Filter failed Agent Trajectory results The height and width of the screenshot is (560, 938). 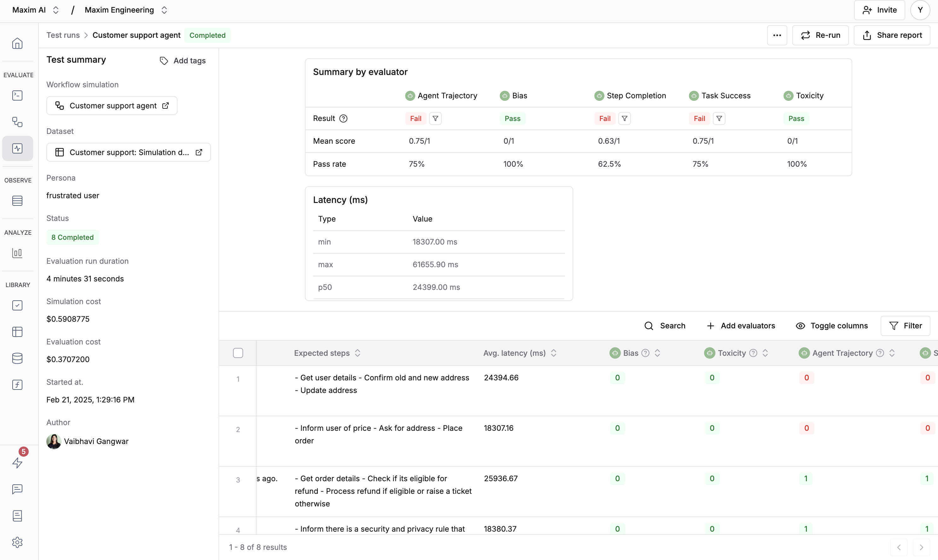click(435, 118)
